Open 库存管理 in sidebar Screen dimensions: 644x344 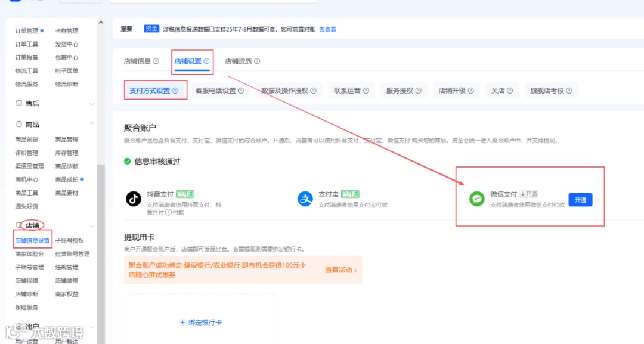(67, 153)
